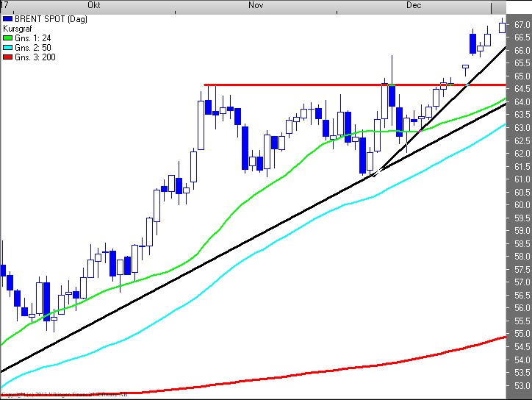Select the 'Gns. 1: 24' legend text
532x400 pixels.
coord(33,38)
